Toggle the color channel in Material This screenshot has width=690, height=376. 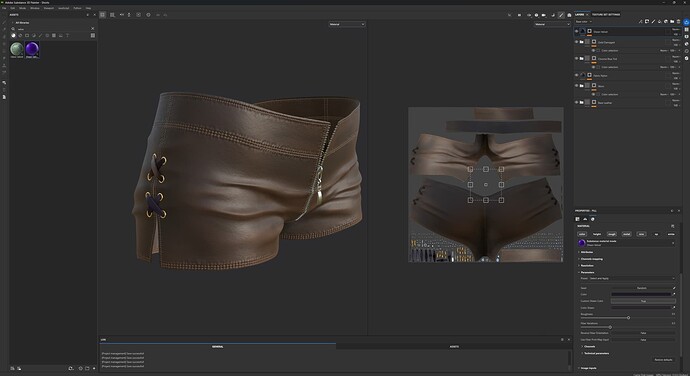(582, 234)
